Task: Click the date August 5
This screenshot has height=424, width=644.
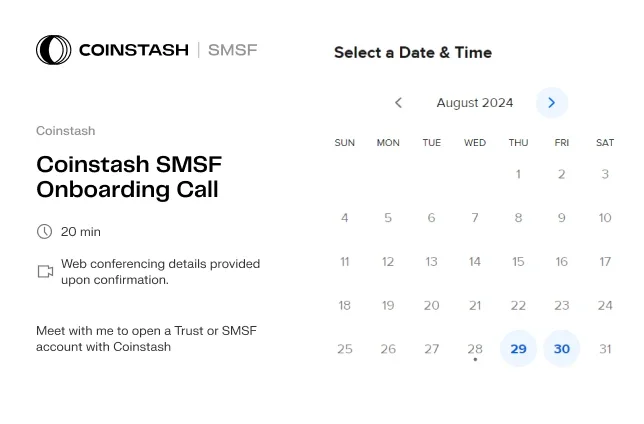Action: pyautogui.click(x=388, y=218)
